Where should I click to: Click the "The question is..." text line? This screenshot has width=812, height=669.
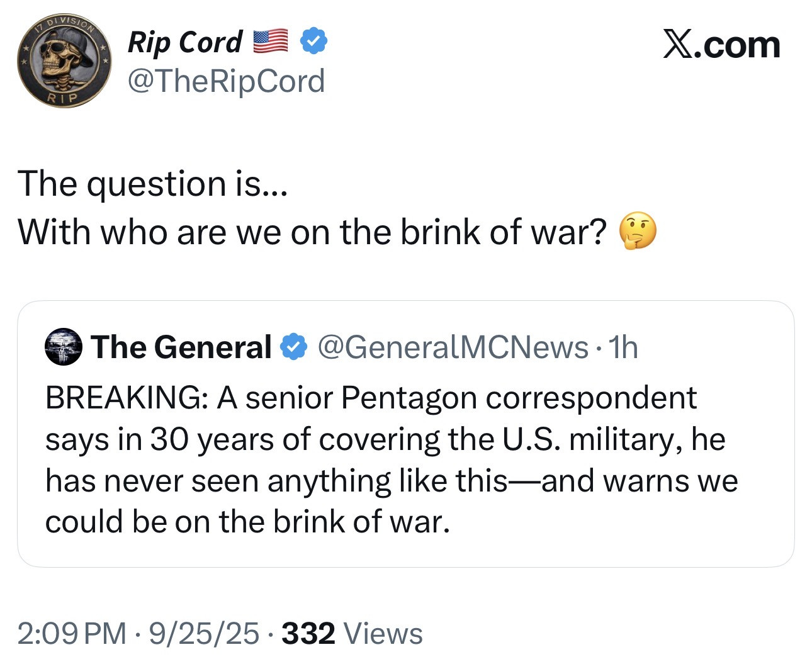153,184
